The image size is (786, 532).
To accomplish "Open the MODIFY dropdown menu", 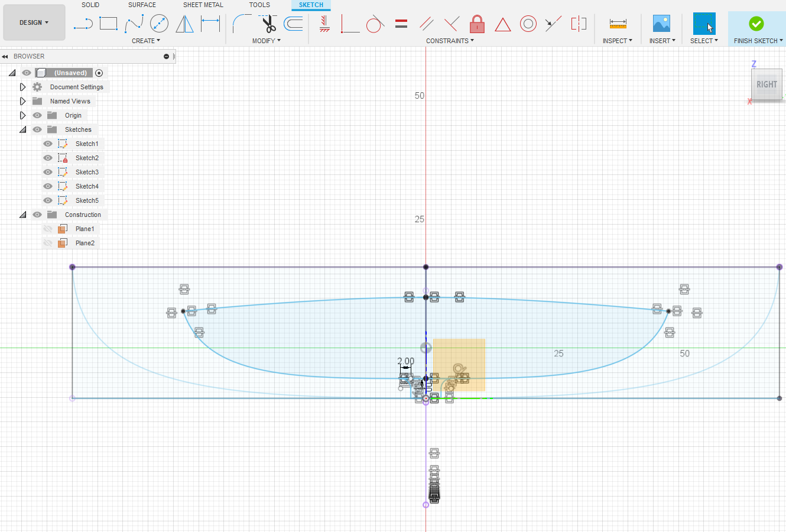I will coord(267,41).
